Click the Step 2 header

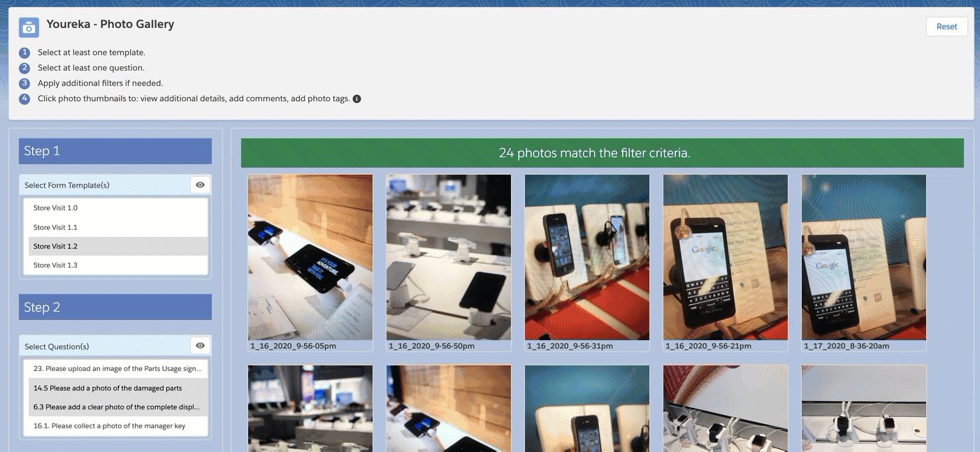click(x=115, y=307)
